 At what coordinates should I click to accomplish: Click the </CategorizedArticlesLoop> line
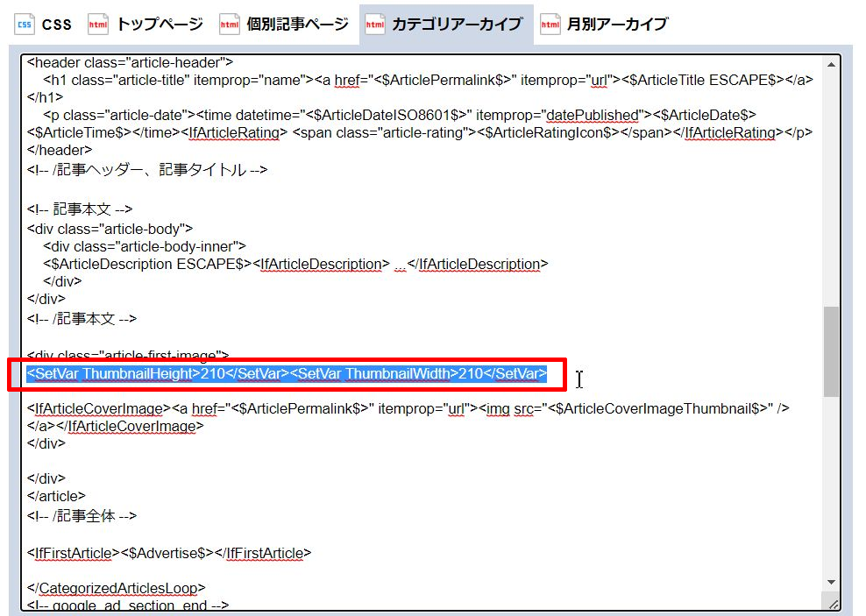116,588
